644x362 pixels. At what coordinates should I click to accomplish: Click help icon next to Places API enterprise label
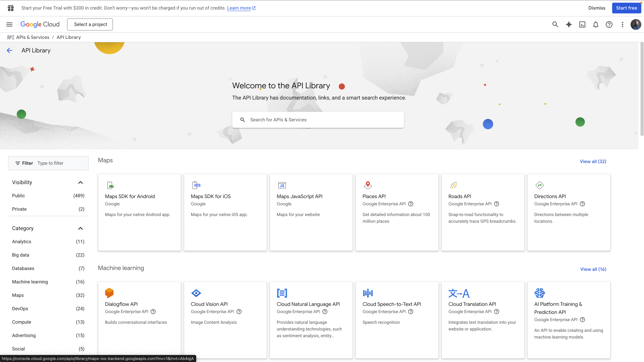(411, 204)
